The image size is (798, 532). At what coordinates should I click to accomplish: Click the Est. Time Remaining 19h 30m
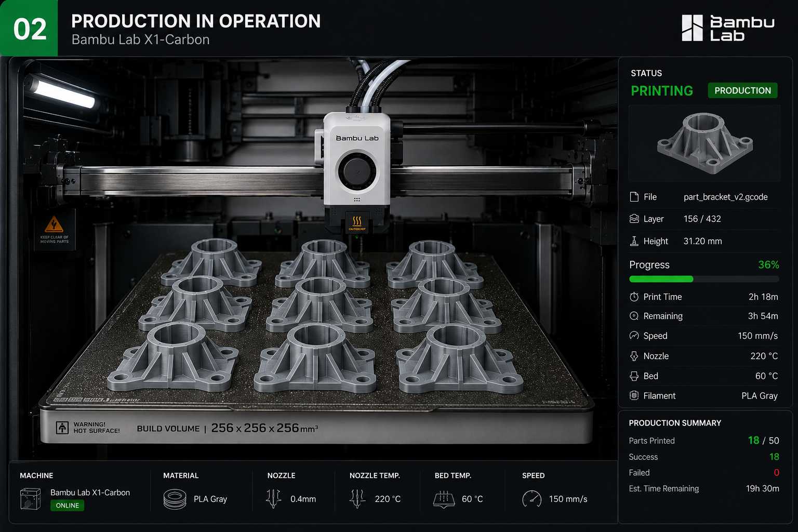[763, 488]
